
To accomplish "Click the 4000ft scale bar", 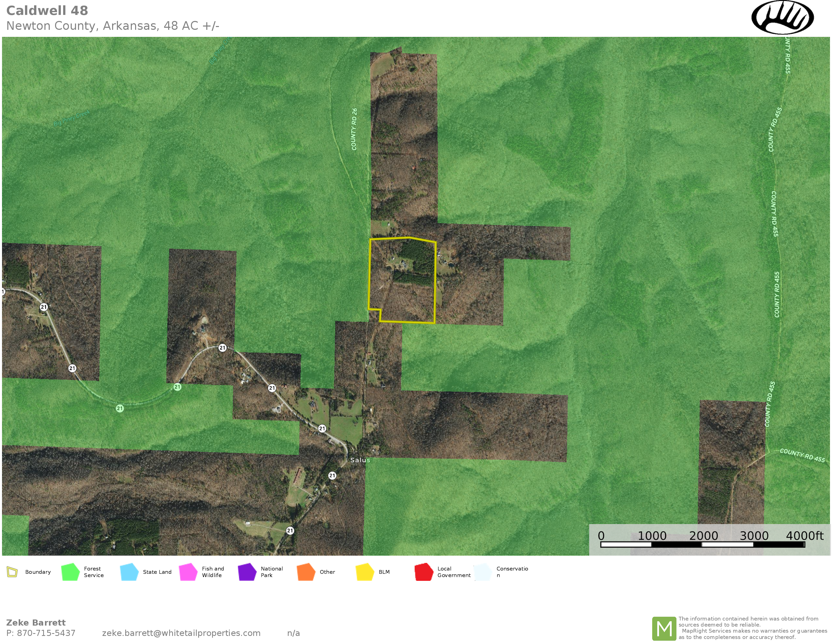I will pos(703,544).
